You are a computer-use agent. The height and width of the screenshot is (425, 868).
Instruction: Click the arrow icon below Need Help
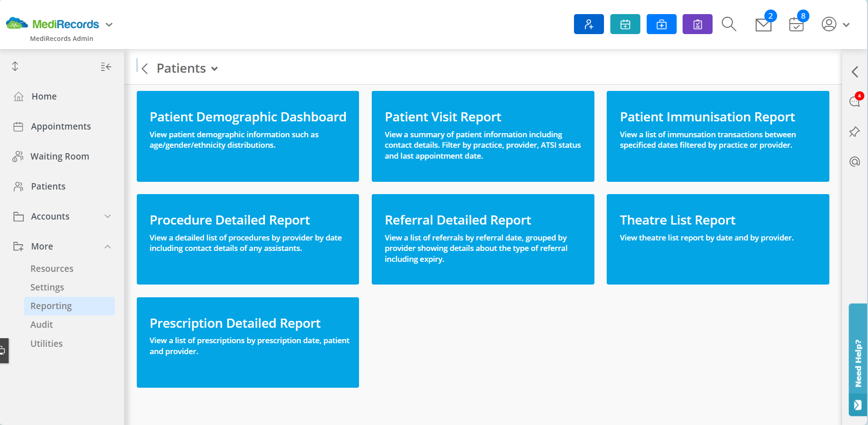pyautogui.click(x=858, y=405)
